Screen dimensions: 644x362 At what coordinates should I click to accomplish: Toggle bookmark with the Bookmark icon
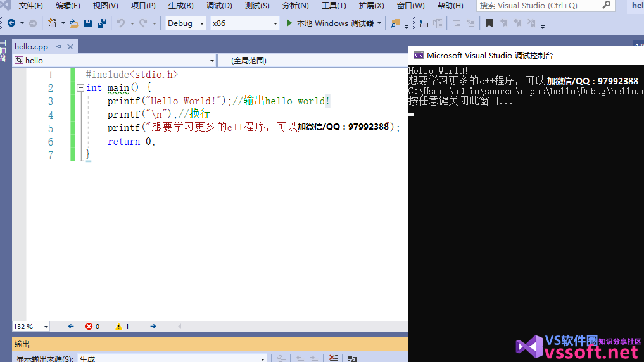(489, 23)
